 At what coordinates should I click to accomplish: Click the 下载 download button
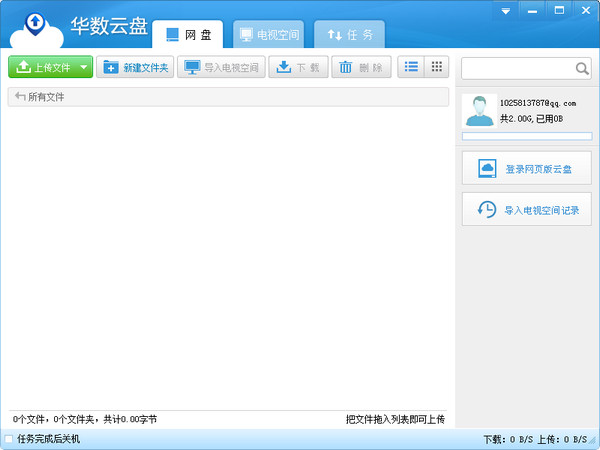299,68
